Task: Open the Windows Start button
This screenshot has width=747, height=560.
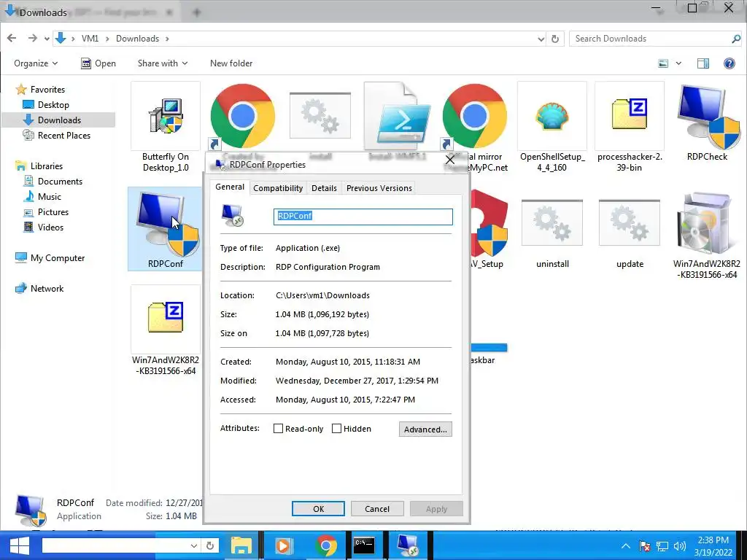Action: coord(20,545)
